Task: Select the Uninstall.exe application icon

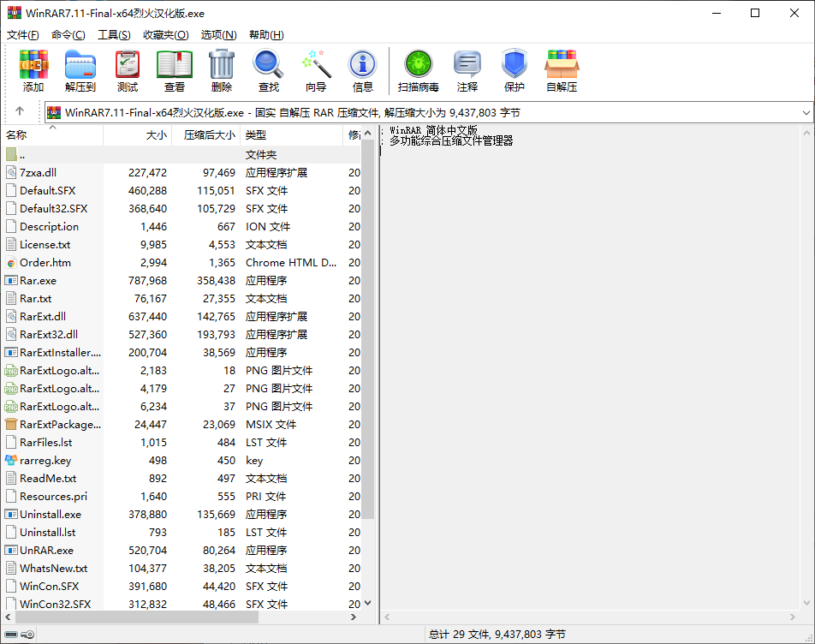Action: (x=11, y=515)
